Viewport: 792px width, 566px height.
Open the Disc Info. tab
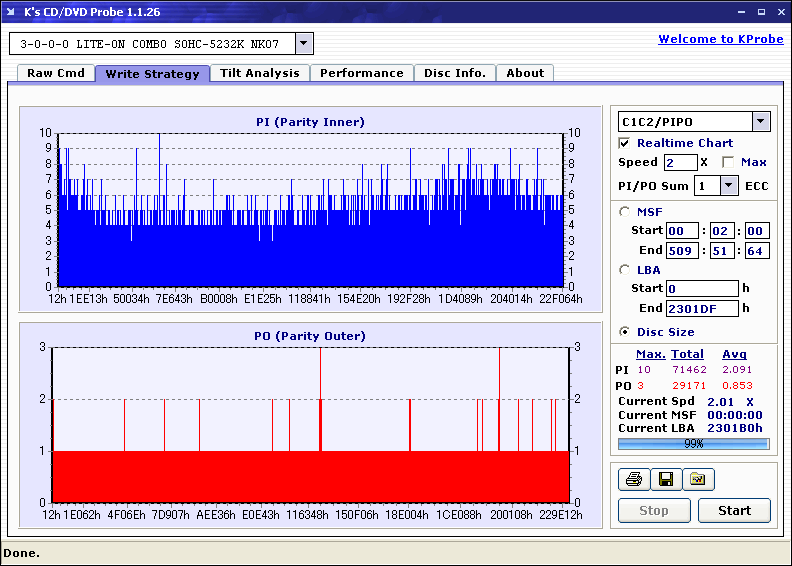(454, 73)
